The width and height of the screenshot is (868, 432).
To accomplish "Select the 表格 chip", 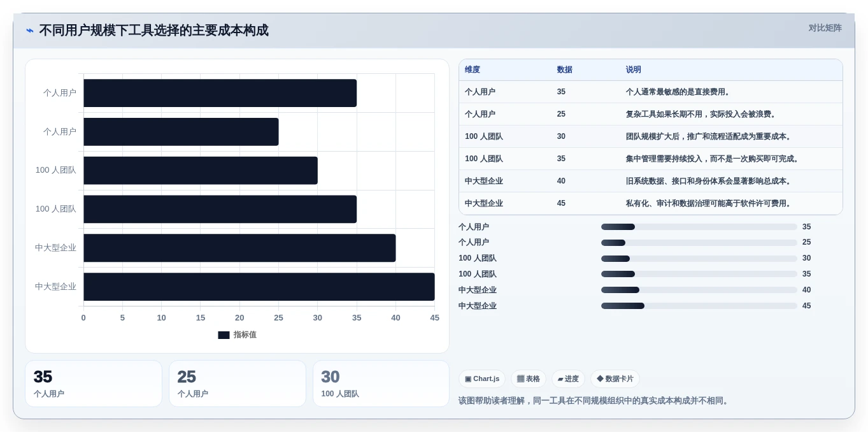I will [529, 379].
